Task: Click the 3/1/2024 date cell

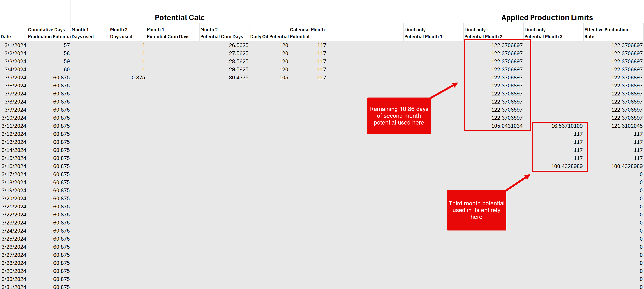Action: coord(15,45)
